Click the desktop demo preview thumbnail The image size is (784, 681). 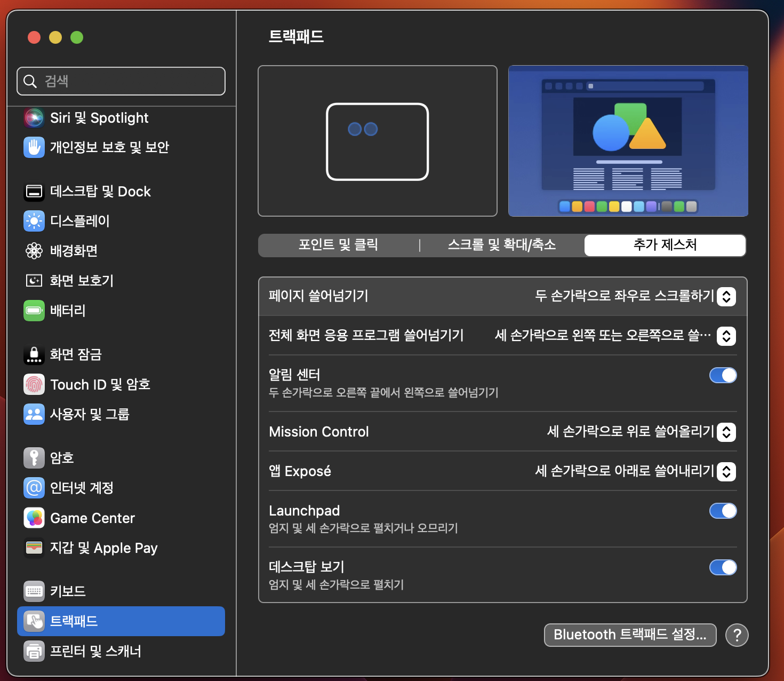[x=628, y=141]
